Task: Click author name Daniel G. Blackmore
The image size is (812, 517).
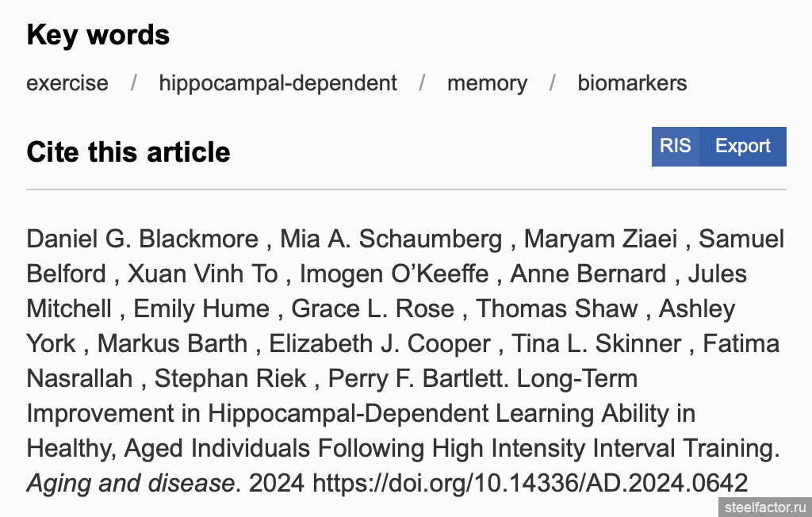Action: pyautogui.click(x=143, y=239)
